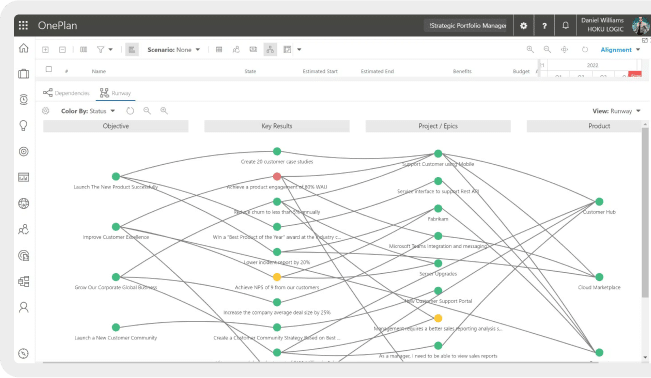
Task: Open the globe icon in the sidebar
Action: point(24,204)
